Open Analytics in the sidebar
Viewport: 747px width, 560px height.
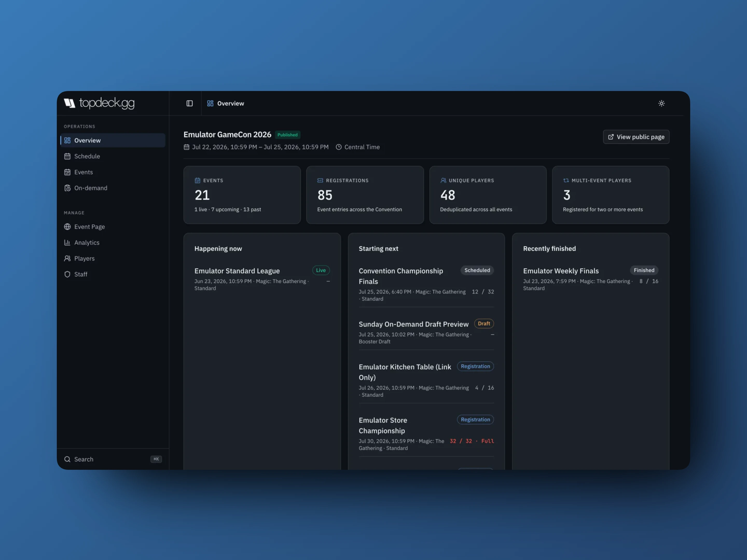113,243
